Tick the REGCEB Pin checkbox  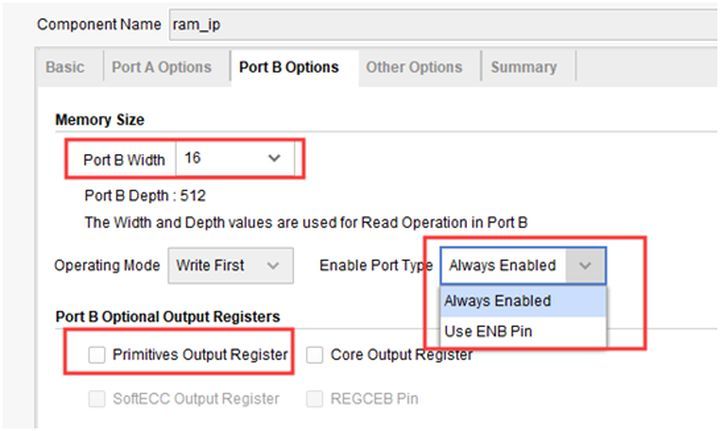pyautogui.click(x=314, y=399)
